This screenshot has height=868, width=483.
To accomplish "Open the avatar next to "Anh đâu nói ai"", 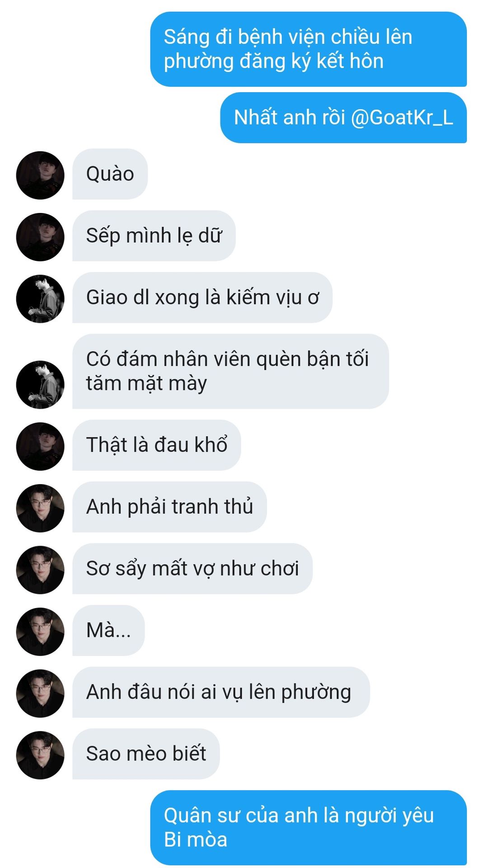I will (x=40, y=693).
